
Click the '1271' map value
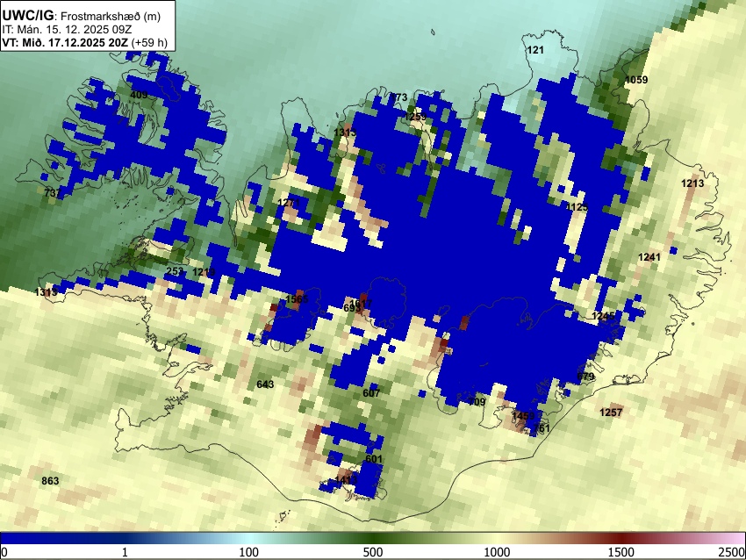pyautogui.click(x=289, y=203)
